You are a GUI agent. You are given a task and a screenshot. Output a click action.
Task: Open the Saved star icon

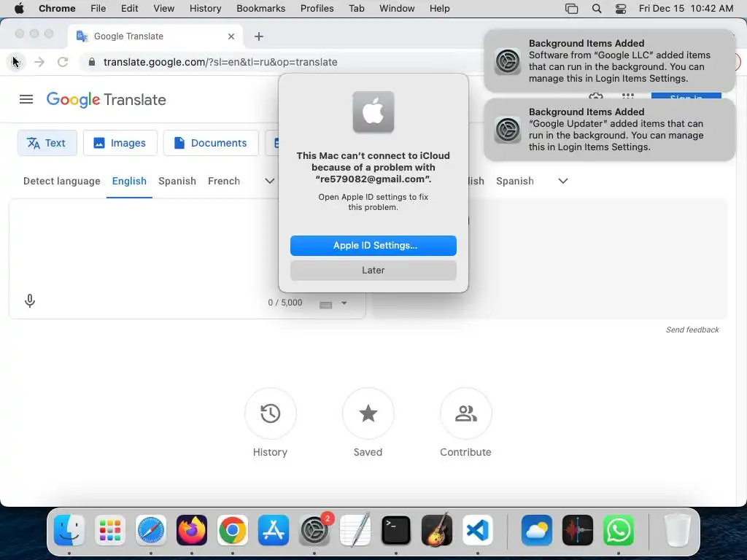pyautogui.click(x=368, y=413)
